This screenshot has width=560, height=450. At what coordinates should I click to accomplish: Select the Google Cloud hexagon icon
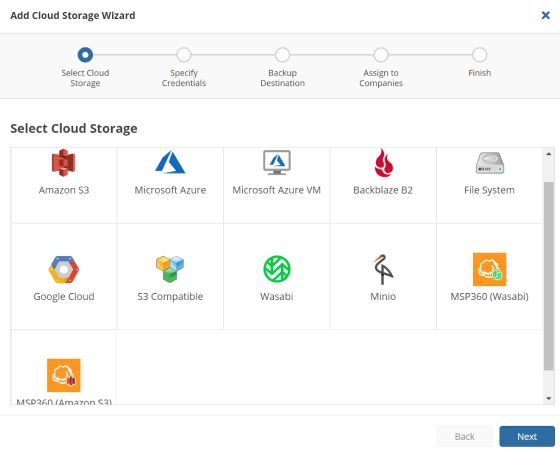[64, 269]
